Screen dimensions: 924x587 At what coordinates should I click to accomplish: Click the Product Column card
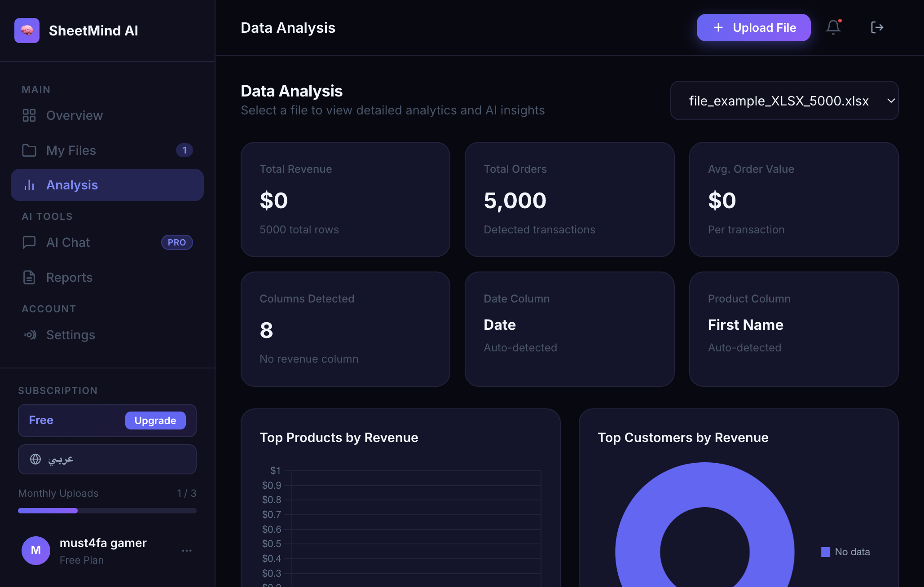pos(794,329)
